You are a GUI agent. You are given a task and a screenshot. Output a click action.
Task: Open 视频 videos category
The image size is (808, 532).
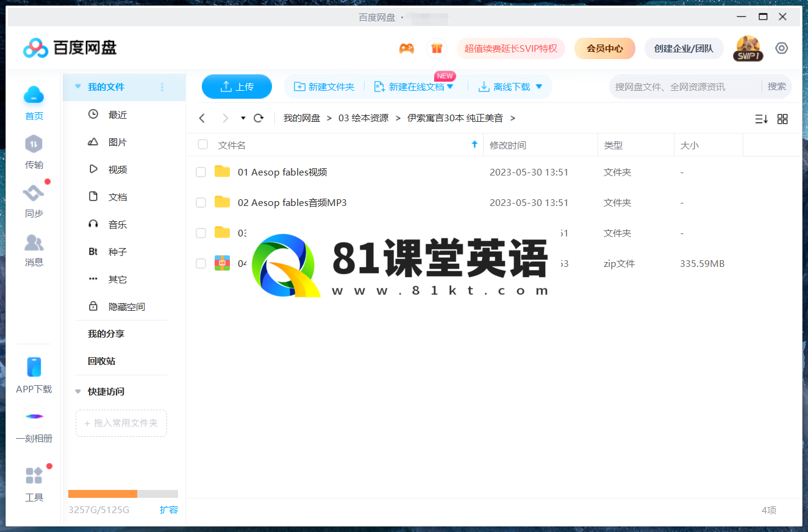click(118, 169)
